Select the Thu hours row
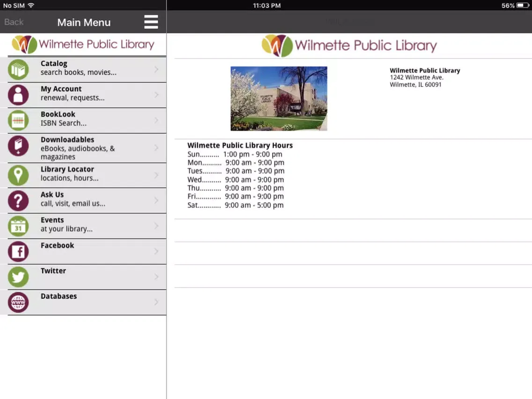The width and height of the screenshot is (532, 399). click(x=236, y=188)
